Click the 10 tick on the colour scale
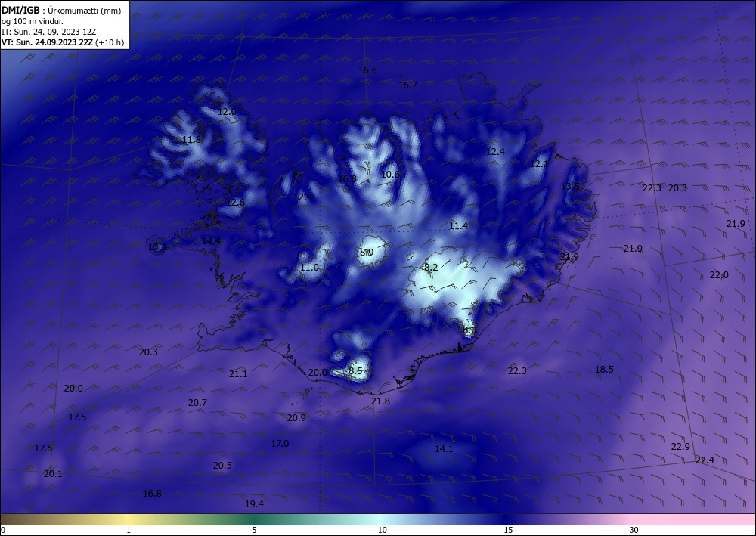This screenshot has width=756, height=536. pos(382,530)
